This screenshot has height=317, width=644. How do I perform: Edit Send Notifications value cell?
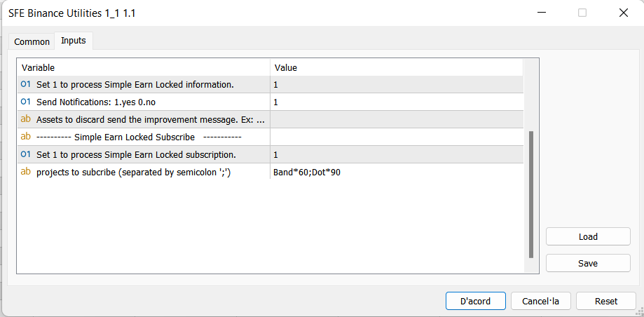click(x=397, y=102)
